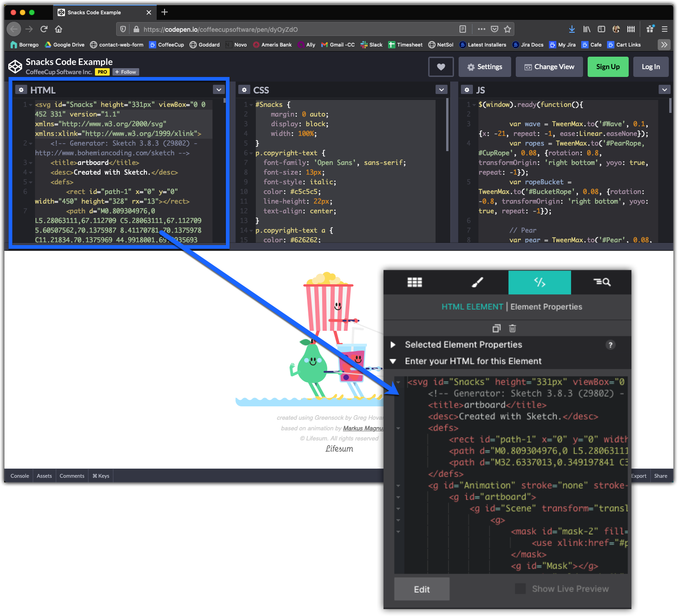Open a new browser tab

coord(165,12)
